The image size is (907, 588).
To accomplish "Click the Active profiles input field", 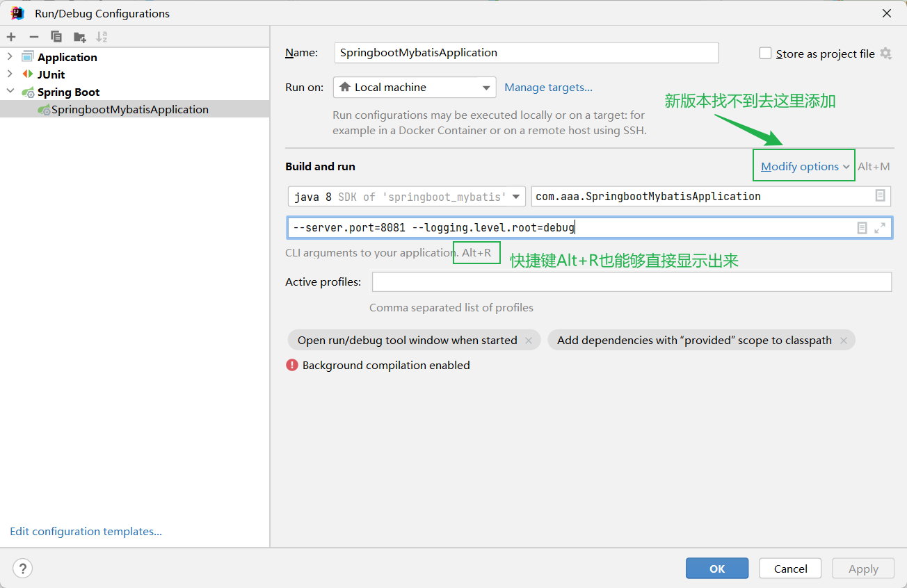I will coord(632,281).
